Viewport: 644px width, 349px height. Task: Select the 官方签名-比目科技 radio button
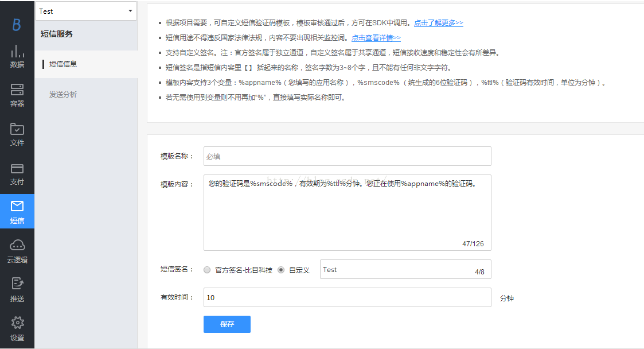pyautogui.click(x=207, y=270)
